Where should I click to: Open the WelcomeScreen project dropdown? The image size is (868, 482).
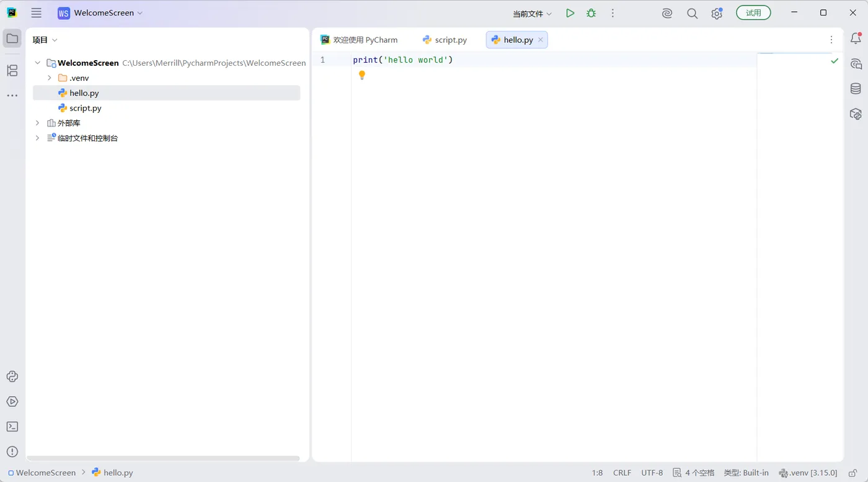(100, 13)
